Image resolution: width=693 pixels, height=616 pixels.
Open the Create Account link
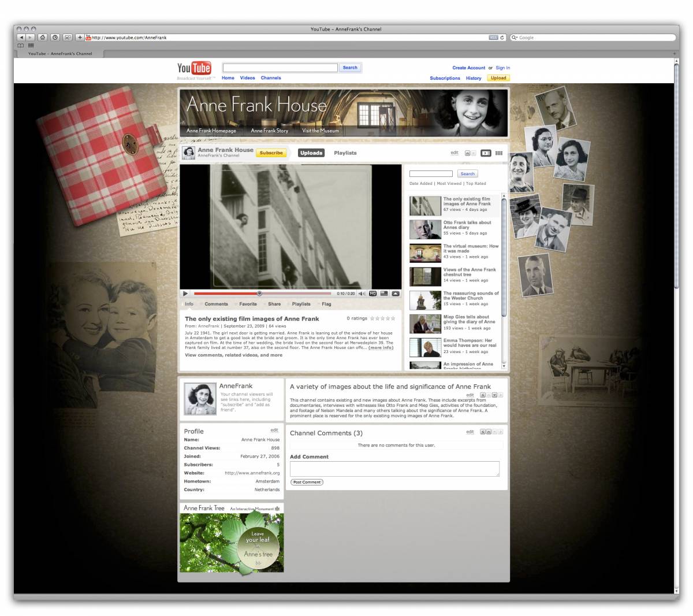[x=469, y=68]
